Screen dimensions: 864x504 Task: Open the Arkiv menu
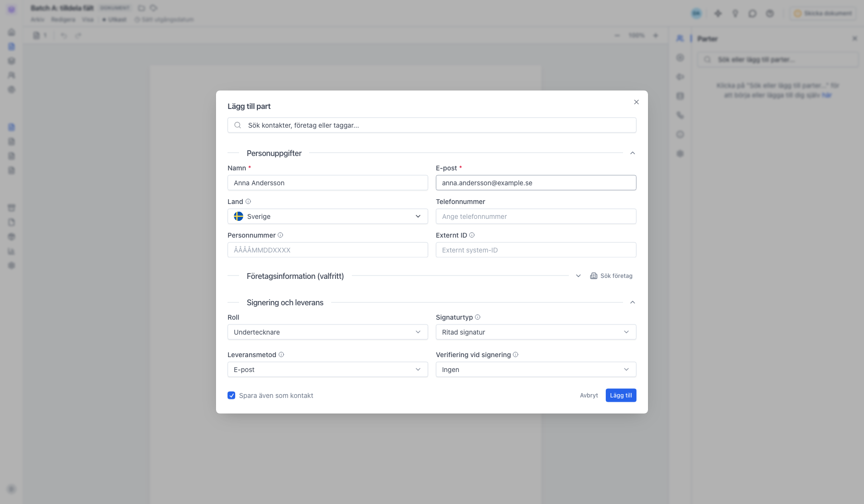click(37, 20)
